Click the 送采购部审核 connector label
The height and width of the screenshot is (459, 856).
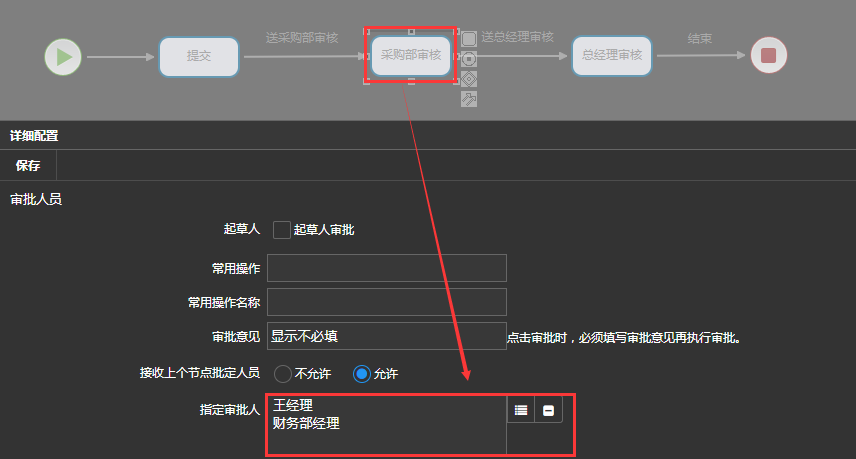302,38
